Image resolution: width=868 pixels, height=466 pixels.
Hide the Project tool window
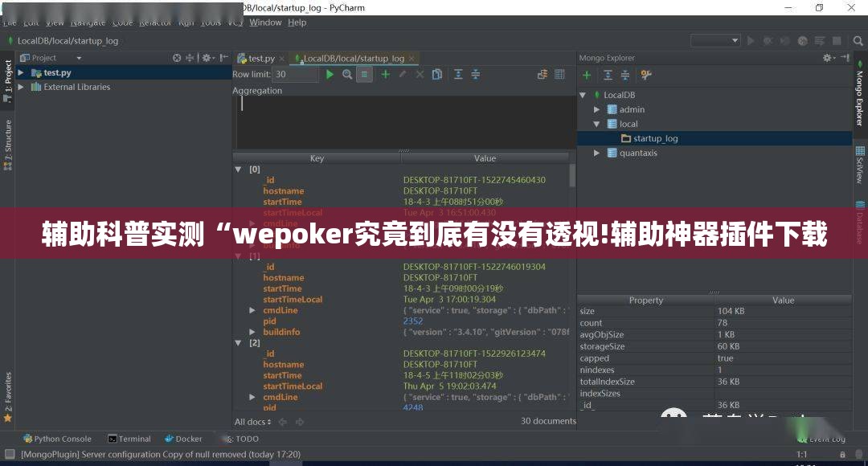pyautogui.click(x=223, y=58)
